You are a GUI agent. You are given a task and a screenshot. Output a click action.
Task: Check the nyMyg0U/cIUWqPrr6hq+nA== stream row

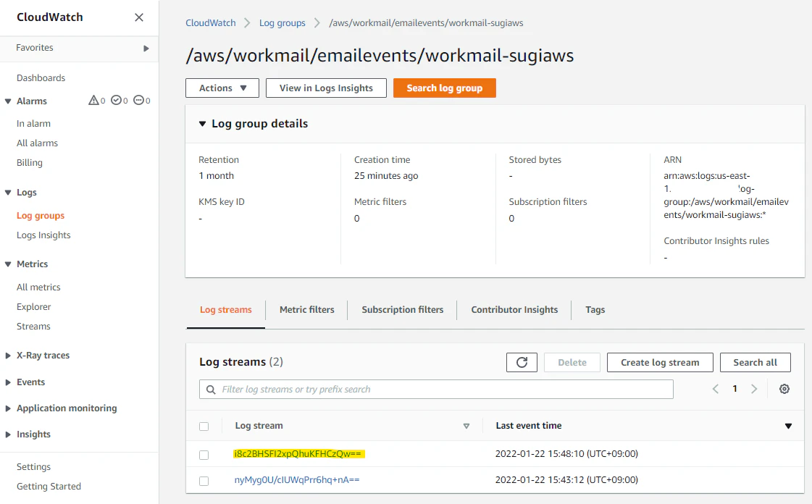(x=204, y=481)
